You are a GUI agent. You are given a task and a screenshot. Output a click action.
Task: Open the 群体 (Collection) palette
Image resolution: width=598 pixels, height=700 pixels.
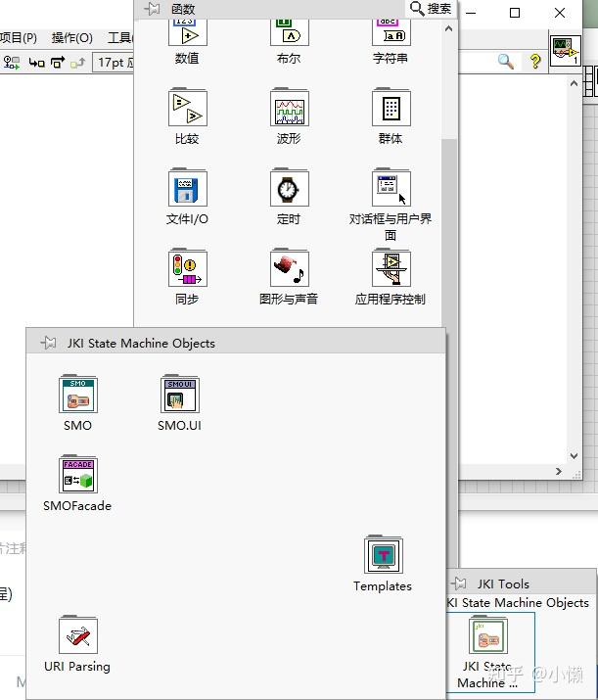click(x=391, y=107)
